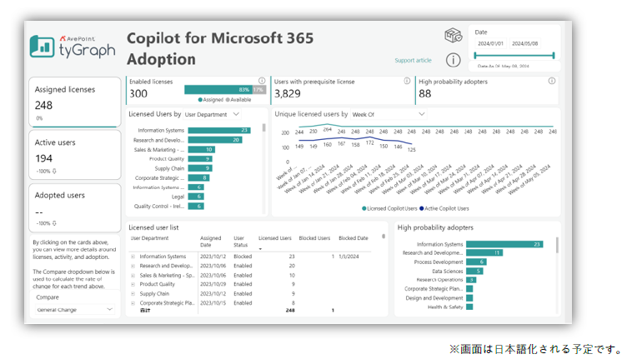Click the assigned 83% portion of the licenses bar
Image resolution: width=632 pixels, height=364 pixels.
[x=218, y=89]
